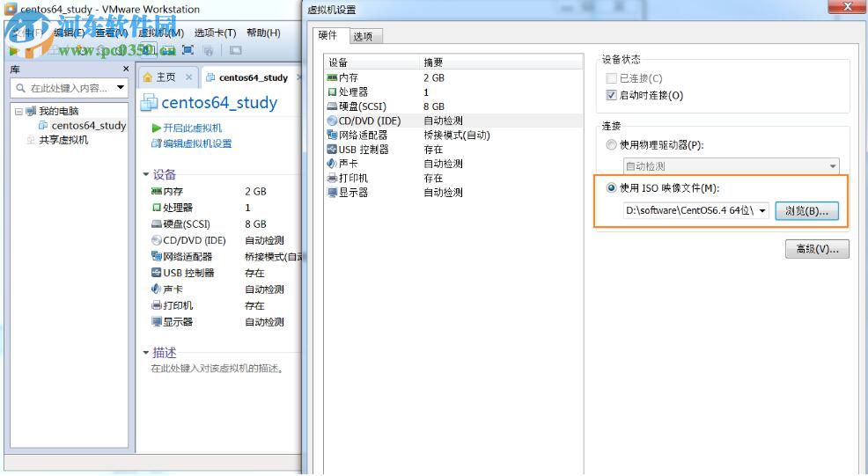Select 网络适配器 row in settings hardware list
This screenshot has height=476, width=868.
(453, 135)
